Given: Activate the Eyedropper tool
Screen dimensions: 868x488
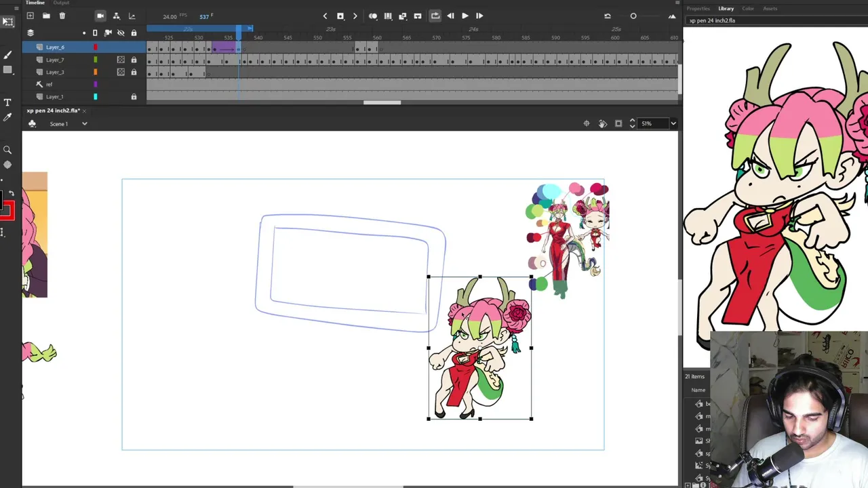Looking at the screenshot, I should click(7, 117).
